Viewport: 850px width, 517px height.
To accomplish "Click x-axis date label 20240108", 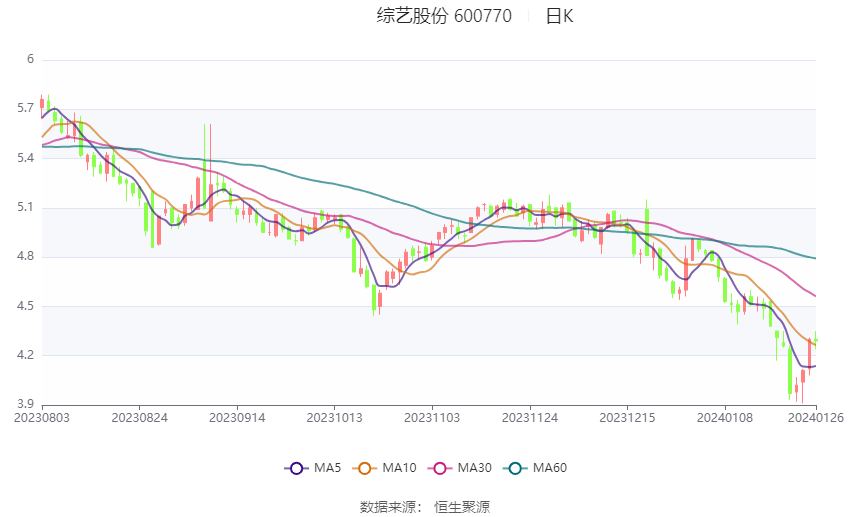I will 725,418.
